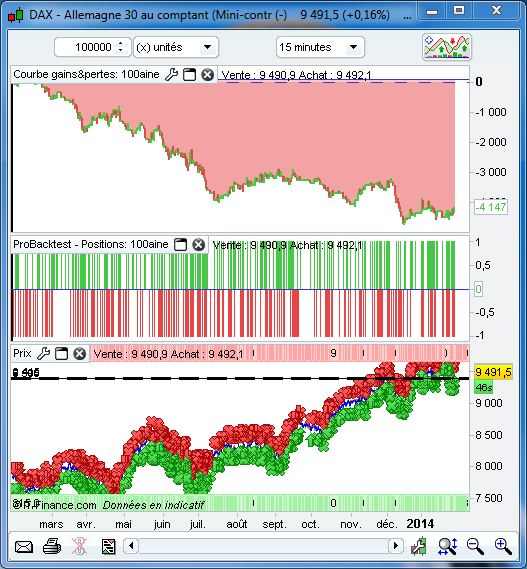This screenshot has width=527, height=569.
Task: Click the -2 000 equity axis label
Action: pos(491,142)
